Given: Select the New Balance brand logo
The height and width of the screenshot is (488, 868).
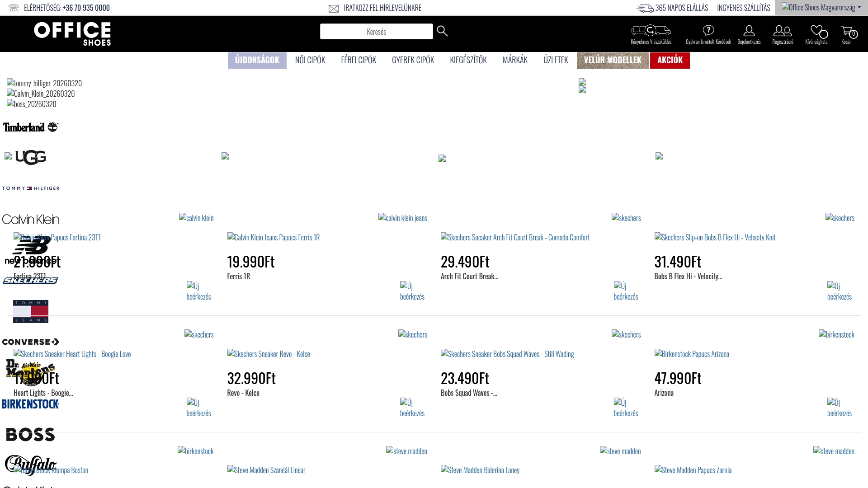Looking at the screenshot, I should [x=31, y=250].
